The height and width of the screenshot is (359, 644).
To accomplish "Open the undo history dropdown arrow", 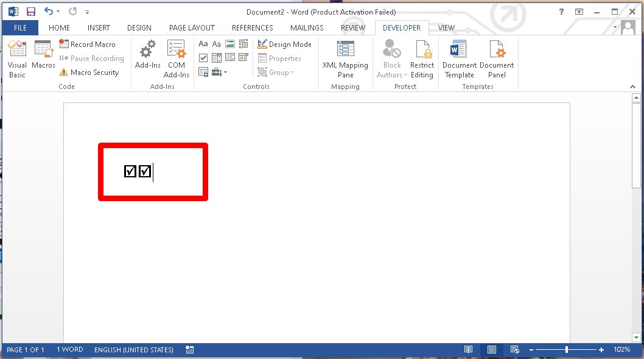I will [x=58, y=12].
